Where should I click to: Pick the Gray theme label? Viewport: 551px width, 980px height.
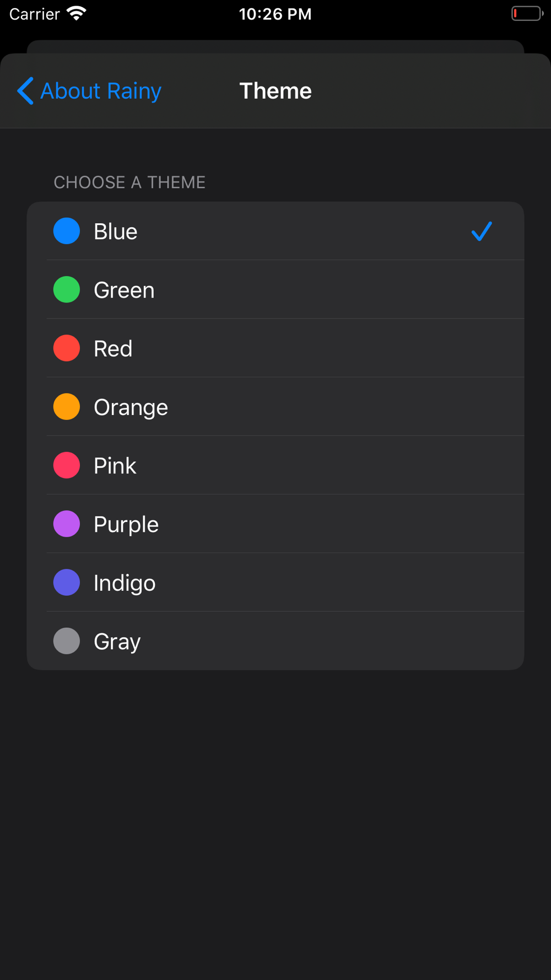pyautogui.click(x=117, y=641)
